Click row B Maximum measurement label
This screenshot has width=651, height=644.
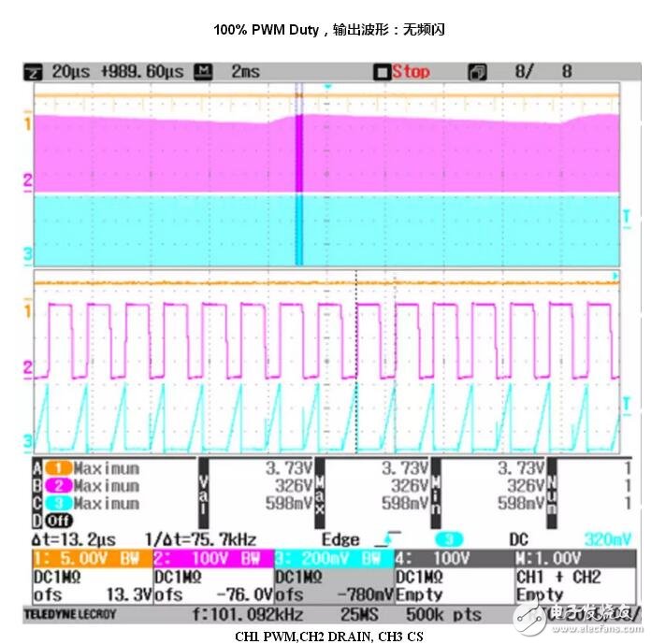[107, 486]
